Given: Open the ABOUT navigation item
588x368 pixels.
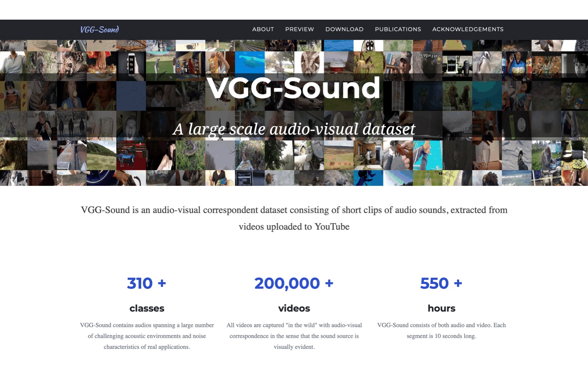Looking at the screenshot, I should pyautogui.click(x=263, y=29).
